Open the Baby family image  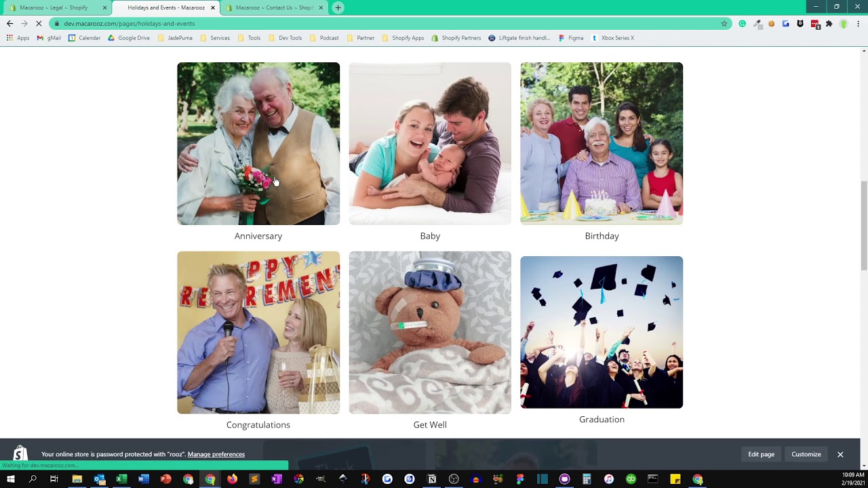(430, 144)
